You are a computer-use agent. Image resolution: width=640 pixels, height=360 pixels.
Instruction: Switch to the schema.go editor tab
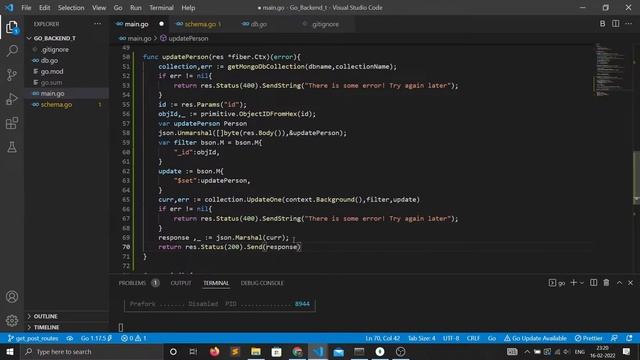tap(201, 24)
